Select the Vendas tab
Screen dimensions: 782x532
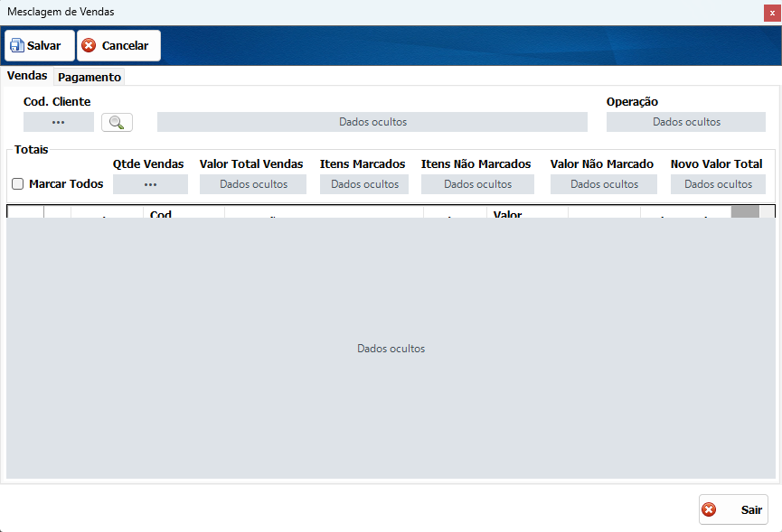click(x=27, y=76)
